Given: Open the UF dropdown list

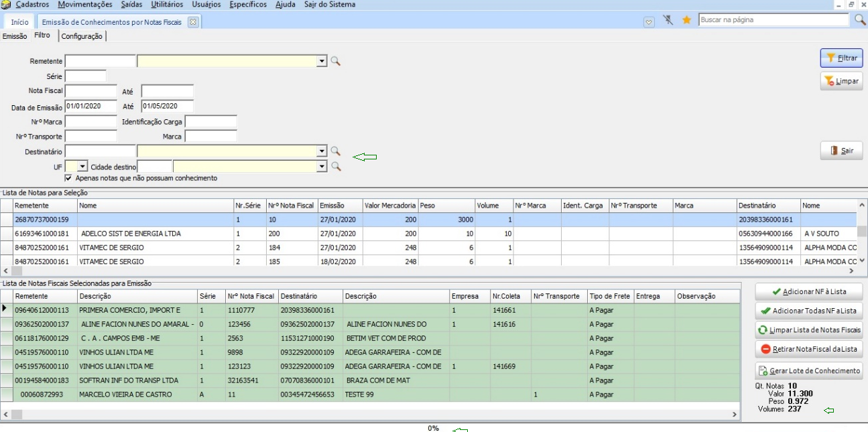Looking at the screenshot, I should coord(82,166).
